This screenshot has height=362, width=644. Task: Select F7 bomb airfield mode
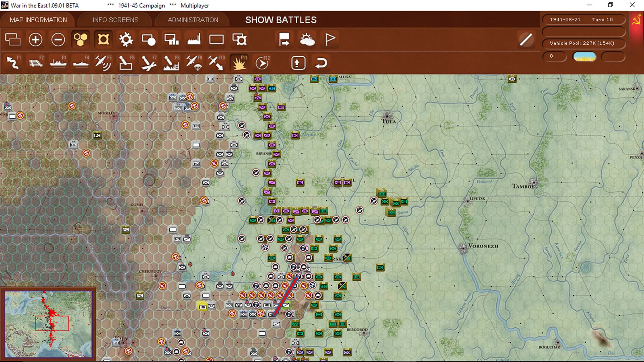149,63
